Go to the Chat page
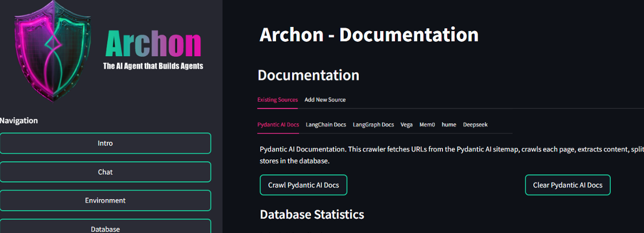 click(x=105, y=172)
